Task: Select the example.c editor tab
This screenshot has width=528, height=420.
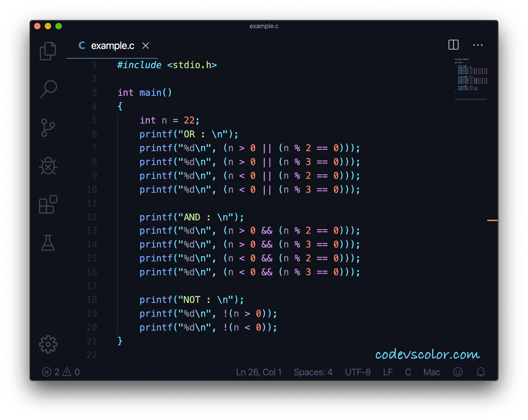Action: [x=112, y=46]
